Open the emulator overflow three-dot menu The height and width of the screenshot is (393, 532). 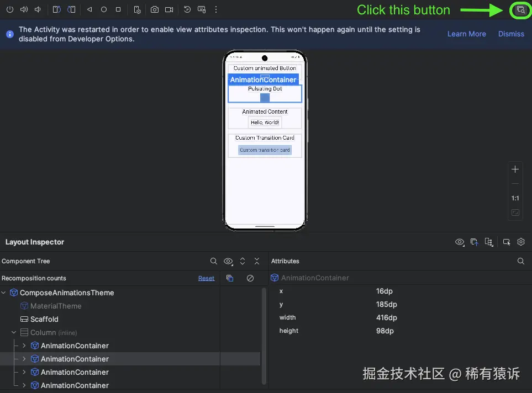pyautogui.click(x=215, y=9)
